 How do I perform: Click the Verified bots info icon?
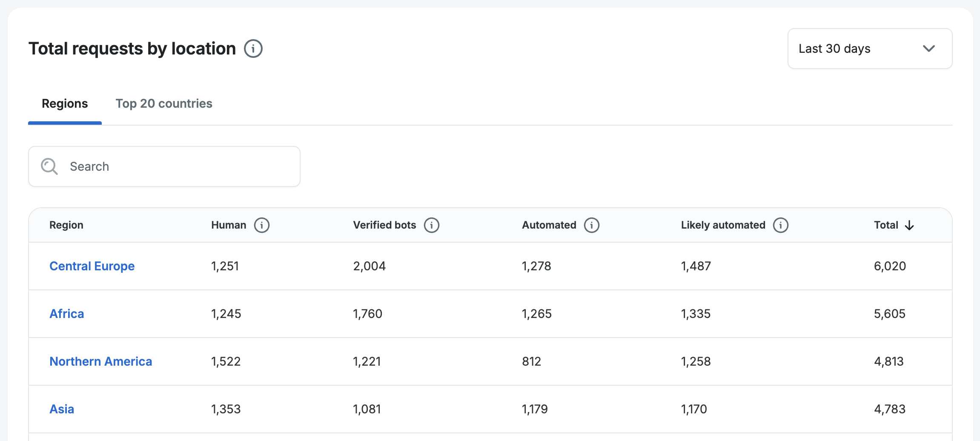[432, 225]
